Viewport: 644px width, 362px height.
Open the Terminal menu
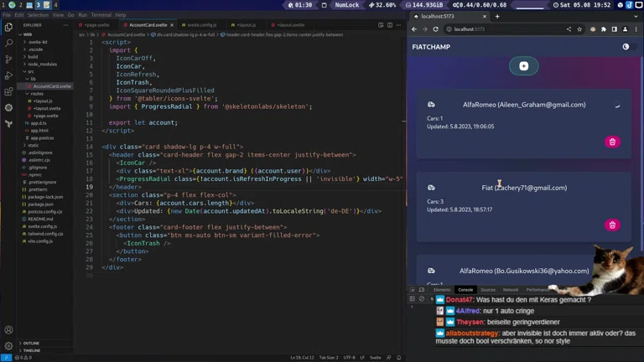click(x=101, y=15)
